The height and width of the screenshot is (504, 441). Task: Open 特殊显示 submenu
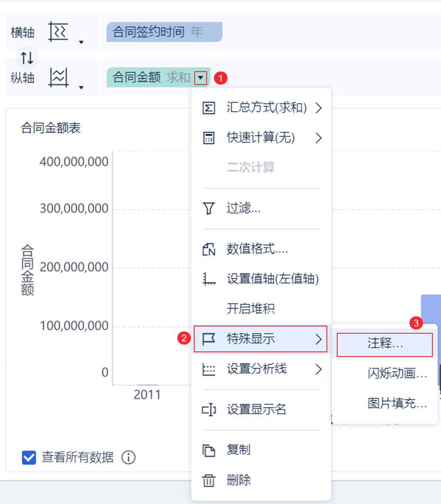(261, 339)
